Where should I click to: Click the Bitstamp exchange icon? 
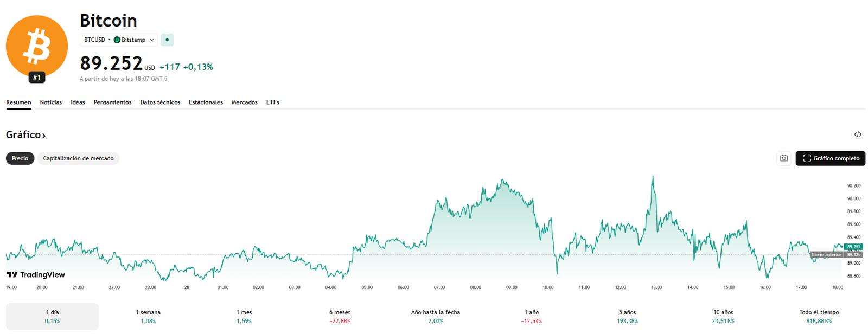pyautogui.click(x=117, y=40)
